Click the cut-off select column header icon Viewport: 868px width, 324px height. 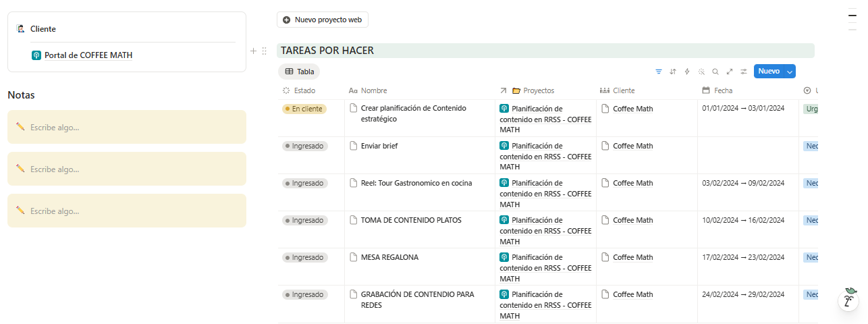[807, 90]
